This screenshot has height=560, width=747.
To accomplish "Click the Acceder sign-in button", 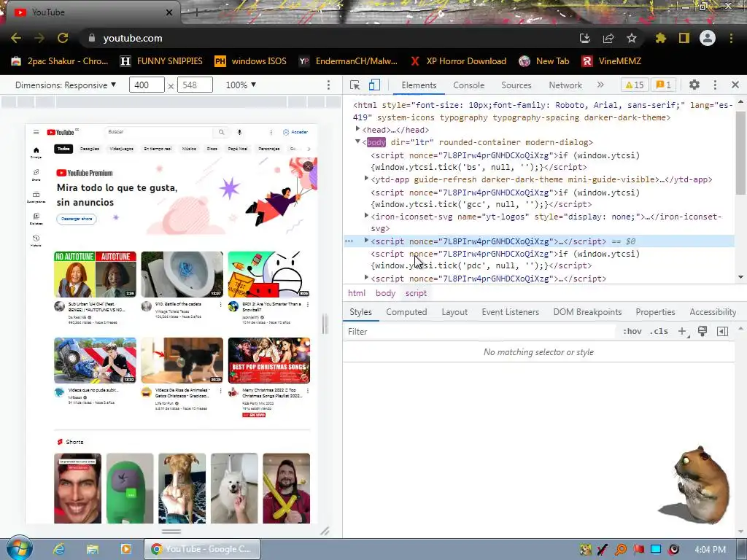I will click(x=295, y=132).
